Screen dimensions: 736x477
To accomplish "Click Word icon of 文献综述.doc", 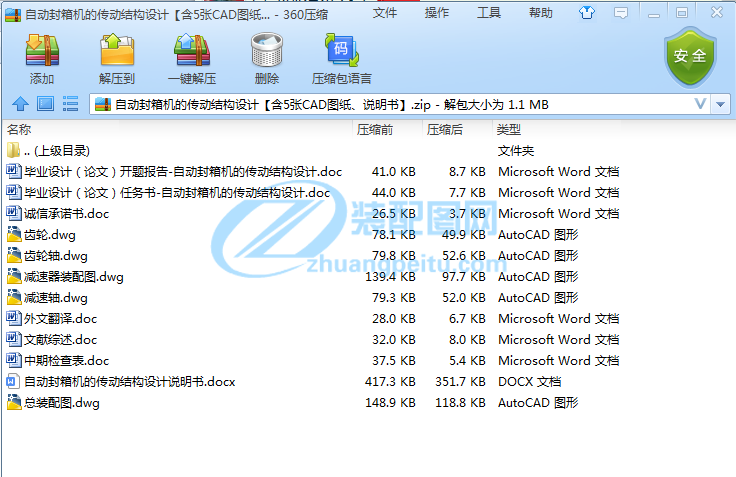I will pos(14,339).
